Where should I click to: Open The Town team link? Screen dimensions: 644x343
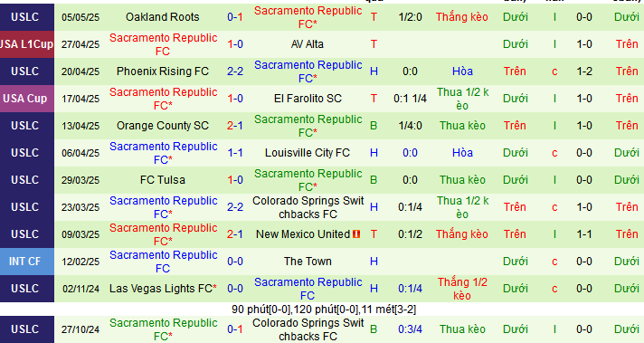308,262
